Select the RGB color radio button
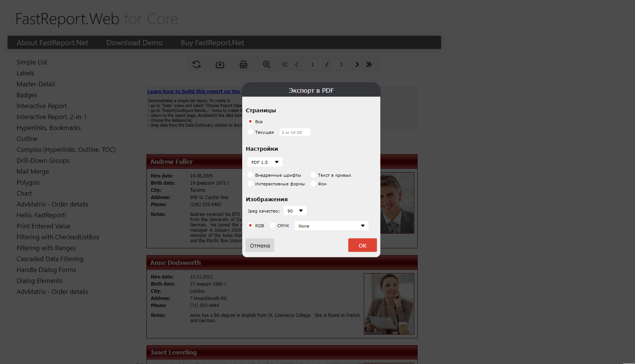 pyautogui.click(x=250, y=225)
